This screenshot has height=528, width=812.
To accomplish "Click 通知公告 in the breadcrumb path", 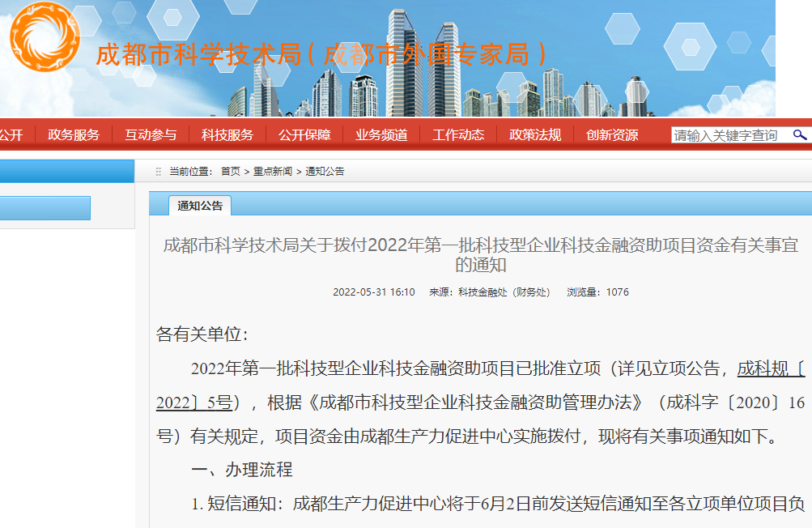I will (325, 172).
